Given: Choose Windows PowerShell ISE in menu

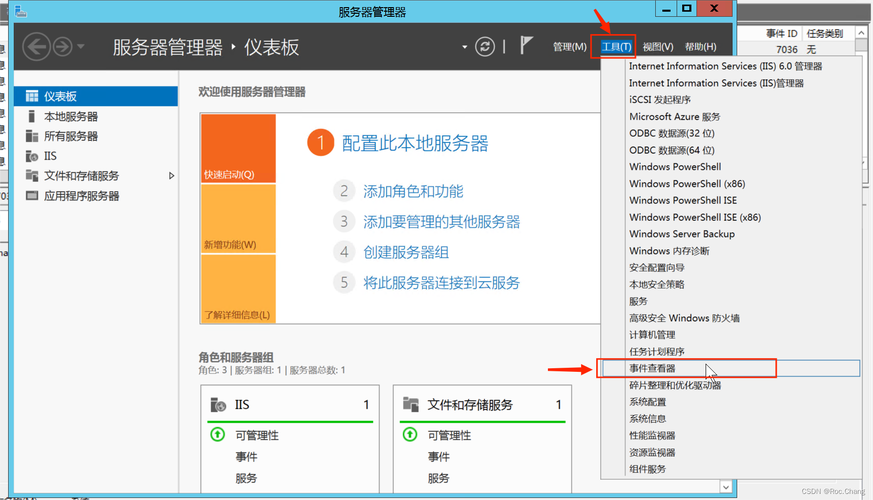Looking at the screenshot, I should [683, 200].
